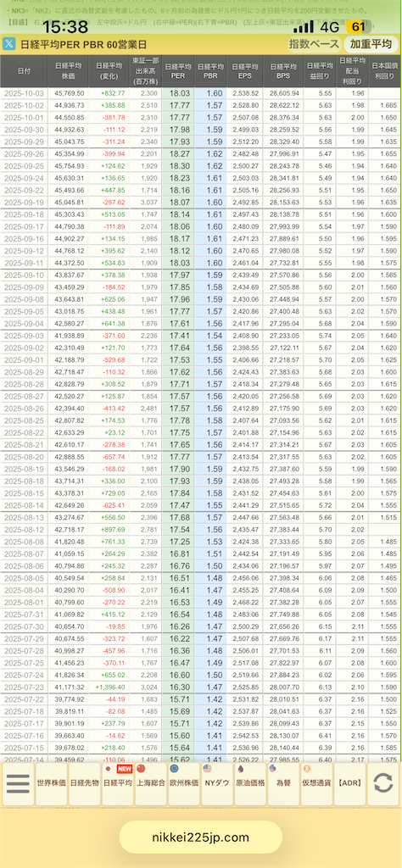Open the 日経平均 tab marked NEW

point(118,784)
